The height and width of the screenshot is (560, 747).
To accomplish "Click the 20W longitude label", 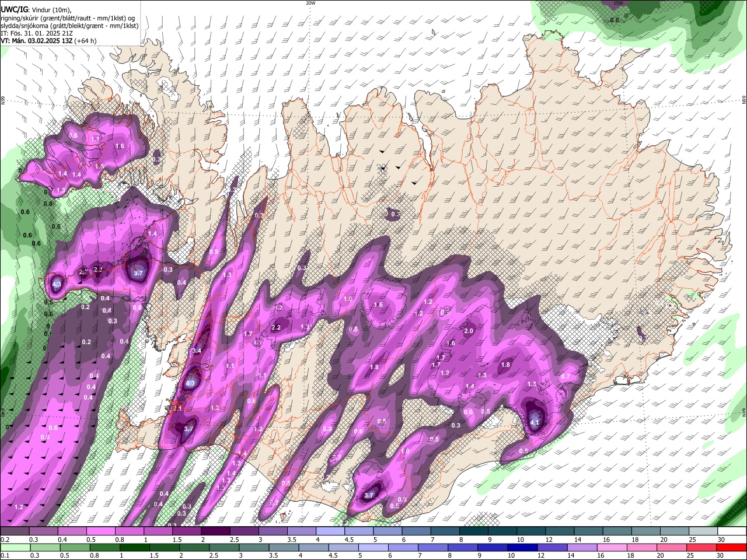I will pyautogui.click(x=310, y=3).
